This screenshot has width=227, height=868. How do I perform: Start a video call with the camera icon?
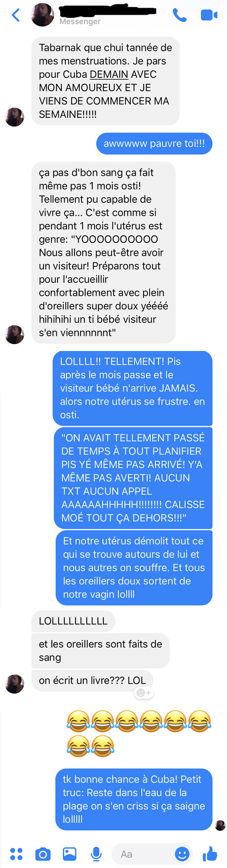point(209,15)
